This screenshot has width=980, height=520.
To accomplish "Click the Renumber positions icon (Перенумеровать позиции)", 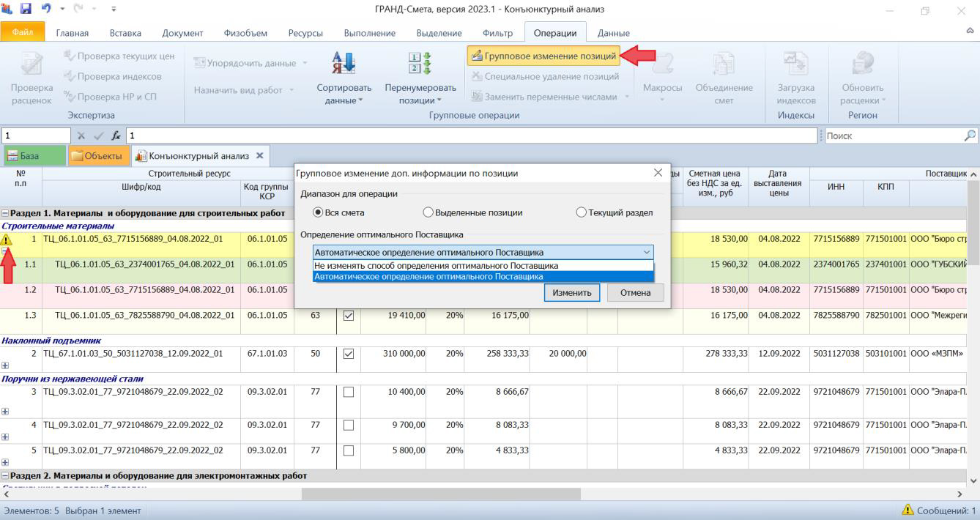I will [x=420, y=64].
